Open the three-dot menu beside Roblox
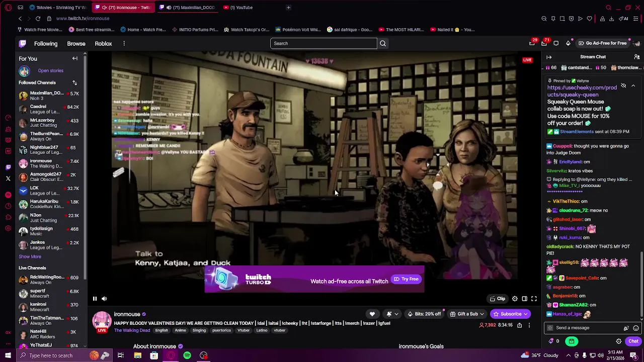The width and height of the screenshot is (644, 362). [124, 44]
